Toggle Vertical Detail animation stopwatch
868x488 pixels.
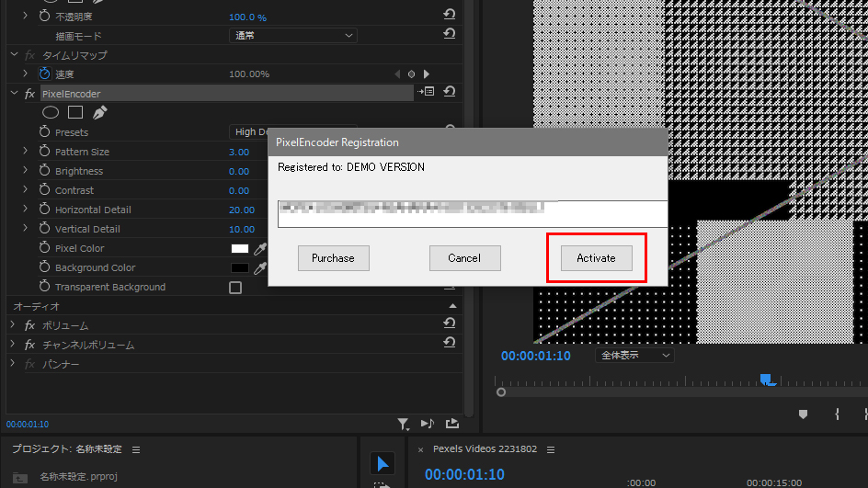click(x=44, y=229)
